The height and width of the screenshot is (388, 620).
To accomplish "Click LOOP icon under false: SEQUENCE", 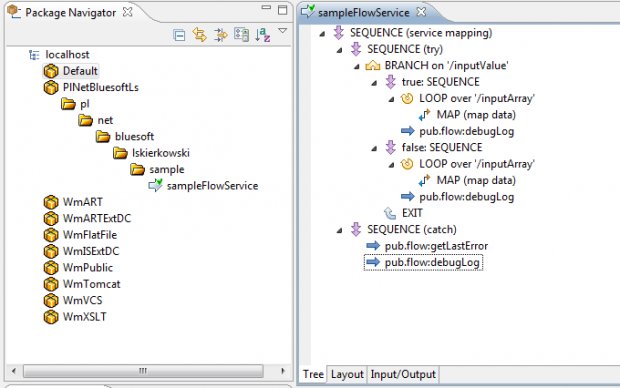I will pyautogui.click(x=407, y=164).
